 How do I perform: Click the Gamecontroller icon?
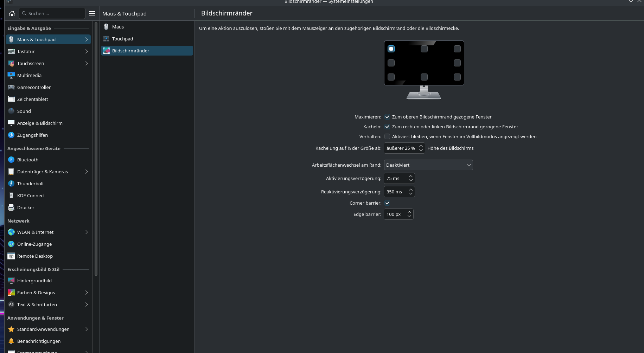pyautogui.click(x=11, y=87)
